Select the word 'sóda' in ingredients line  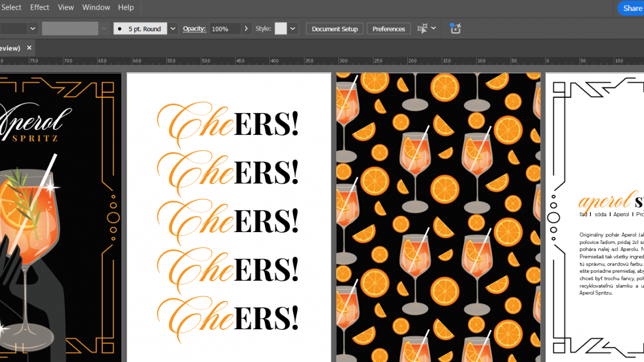(x=600, y=214)
